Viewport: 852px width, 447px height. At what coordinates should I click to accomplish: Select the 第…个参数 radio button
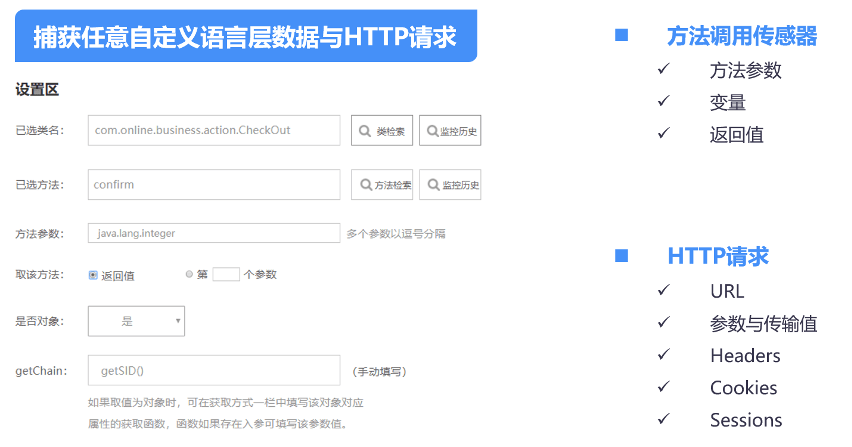pyautogui.click(x=189, y=274)
